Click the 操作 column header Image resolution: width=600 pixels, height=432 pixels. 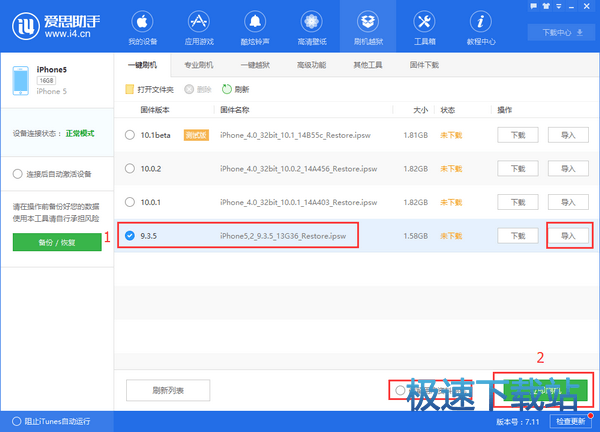504,110
